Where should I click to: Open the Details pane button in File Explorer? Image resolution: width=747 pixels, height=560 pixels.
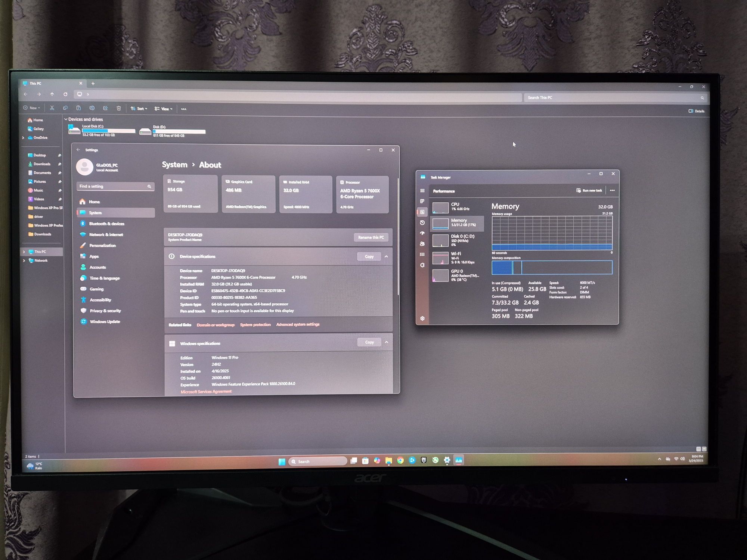point(697,111)
